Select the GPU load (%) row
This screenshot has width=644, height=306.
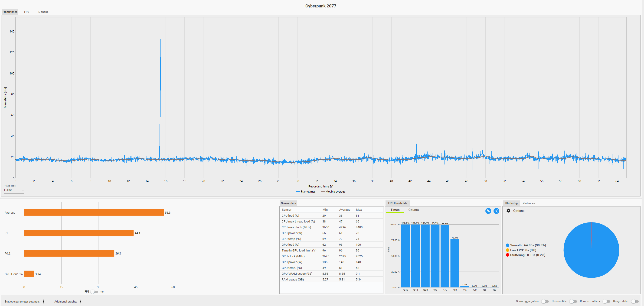tap(331, 245)
